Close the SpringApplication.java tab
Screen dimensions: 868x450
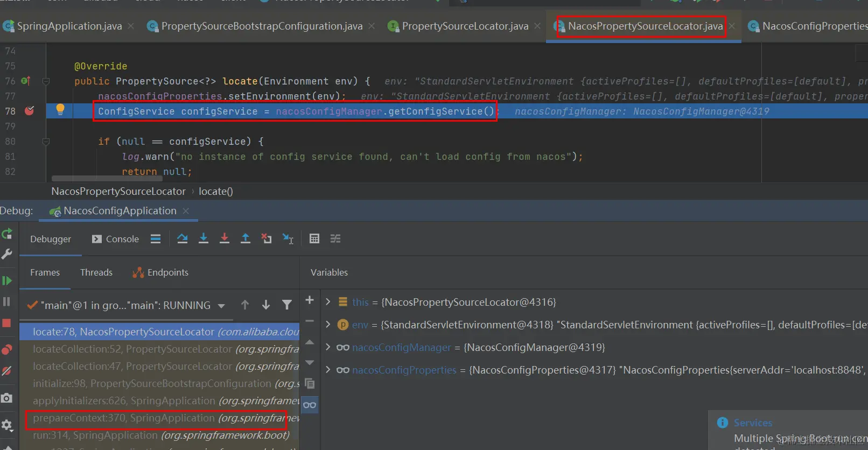coord(131,26)
